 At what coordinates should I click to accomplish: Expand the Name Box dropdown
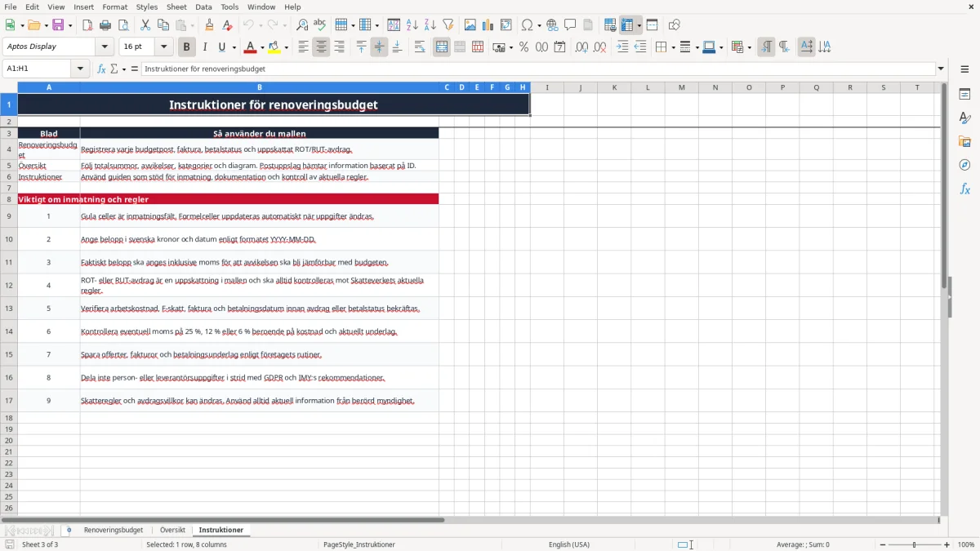(x=81, y=69)
